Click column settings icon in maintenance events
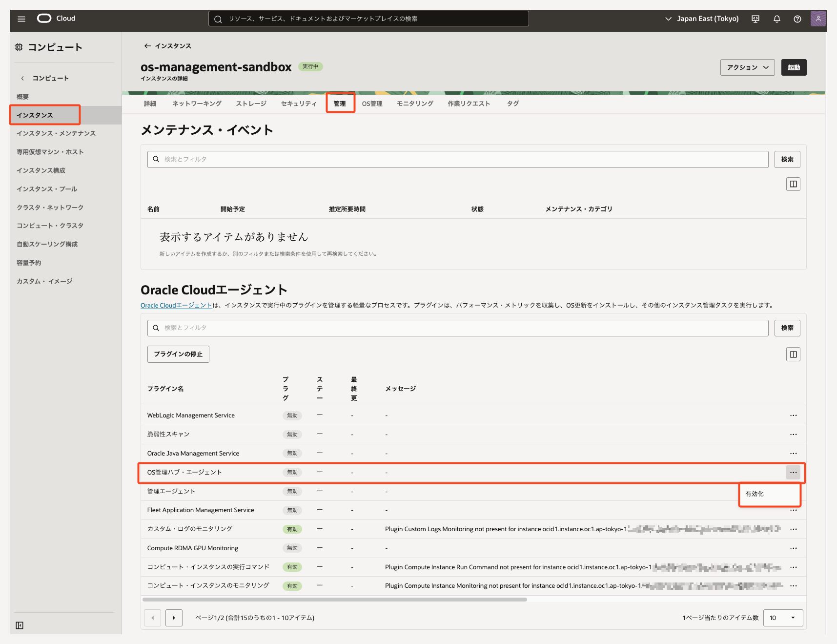Viewport: 837px width, 644px height. click(793, 184)
